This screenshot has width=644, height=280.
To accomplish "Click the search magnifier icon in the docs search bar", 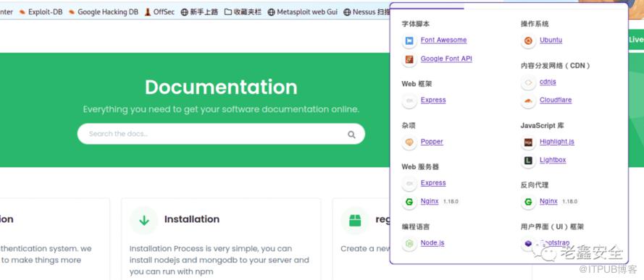I will pyautogui.click(x=351, y=135).
